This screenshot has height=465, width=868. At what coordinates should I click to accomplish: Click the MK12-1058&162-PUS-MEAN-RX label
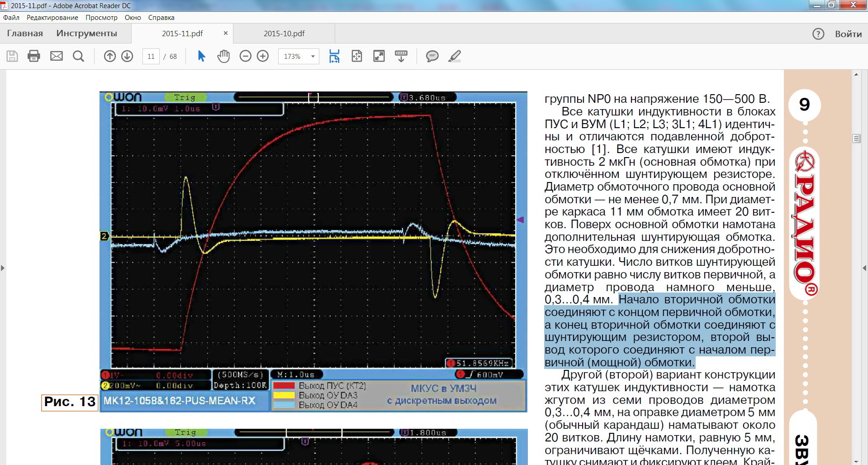click(x=180, y=401)
